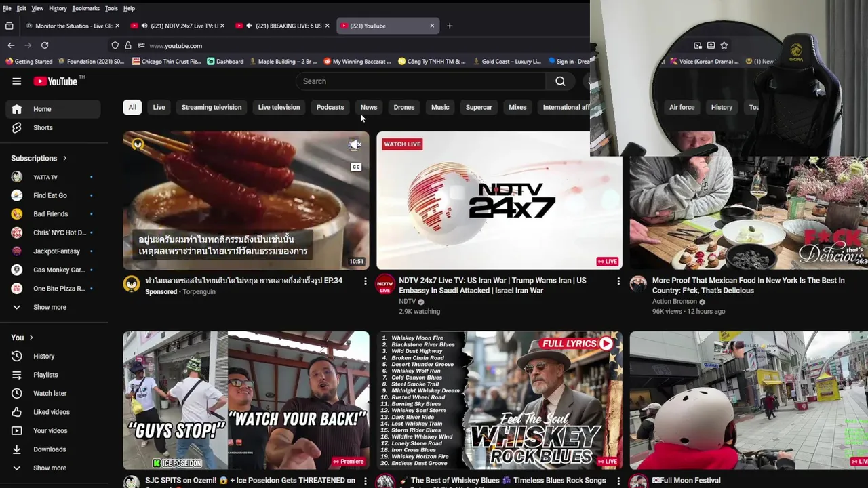Select the Live filter chip
The height and width of the screenshot is (488, 868).
coord(159,107)
